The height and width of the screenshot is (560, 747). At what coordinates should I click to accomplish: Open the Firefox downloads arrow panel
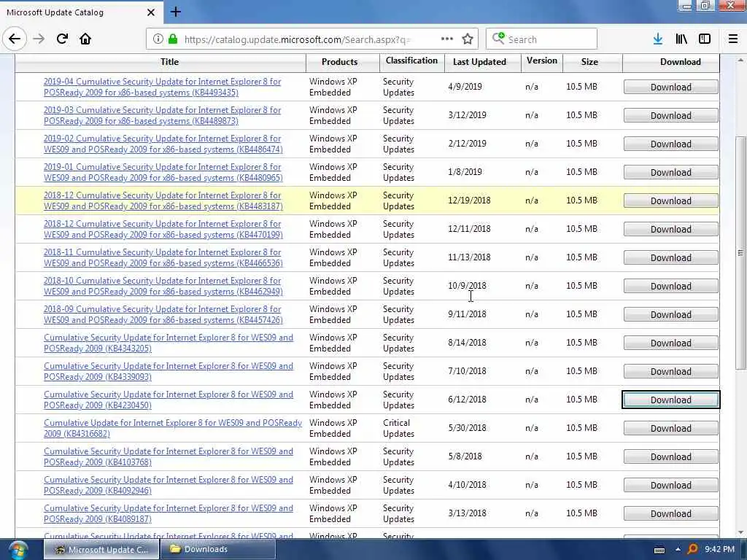[x=658, y=39]
